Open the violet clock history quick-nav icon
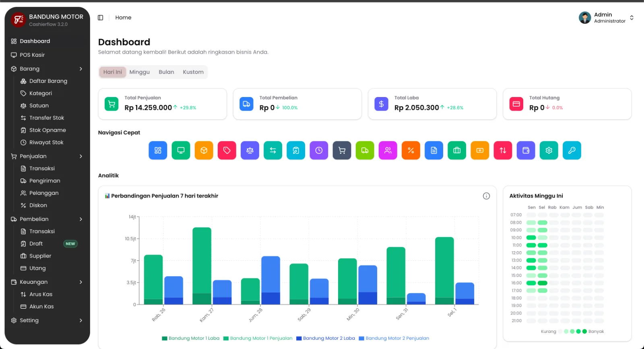Viewport: 644px width, 349px height. (x=319, y=150)
